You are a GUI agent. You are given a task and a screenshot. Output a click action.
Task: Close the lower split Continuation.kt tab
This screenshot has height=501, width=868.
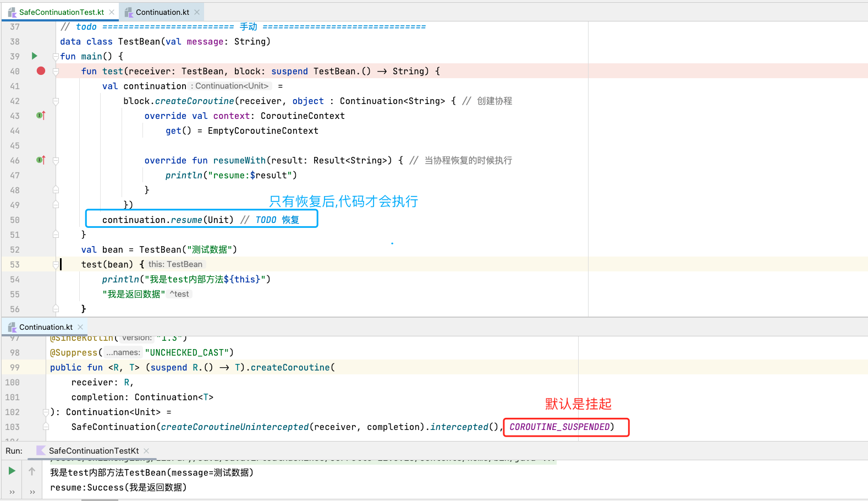pos(80,327)
